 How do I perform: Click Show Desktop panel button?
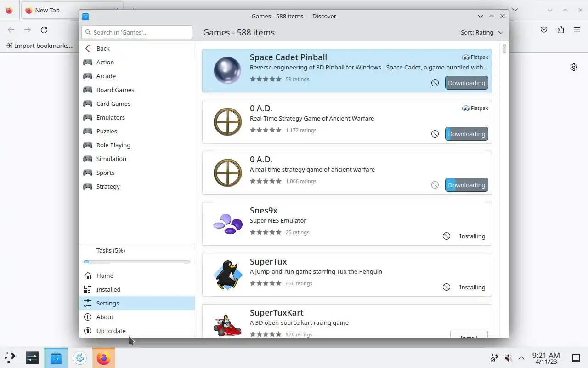(576, 358)
